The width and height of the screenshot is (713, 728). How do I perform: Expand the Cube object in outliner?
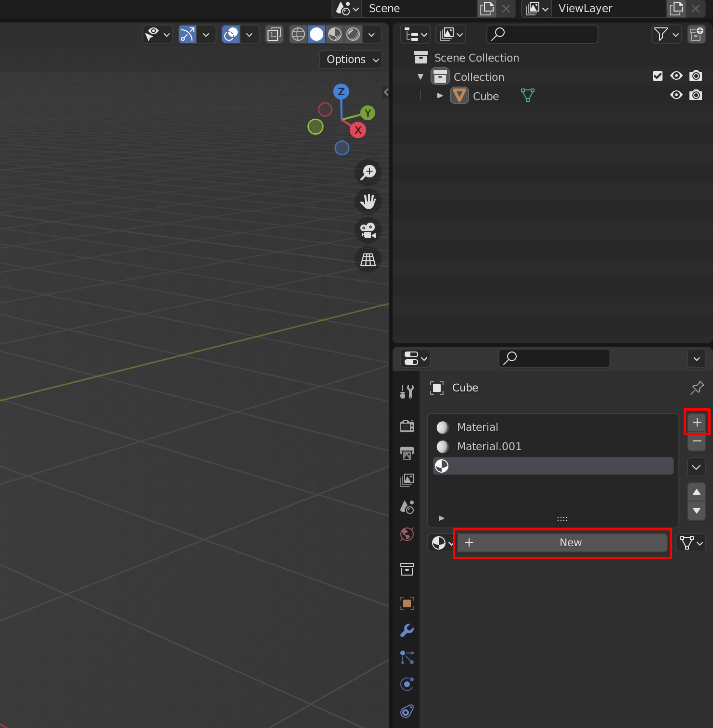coord(440,96)
